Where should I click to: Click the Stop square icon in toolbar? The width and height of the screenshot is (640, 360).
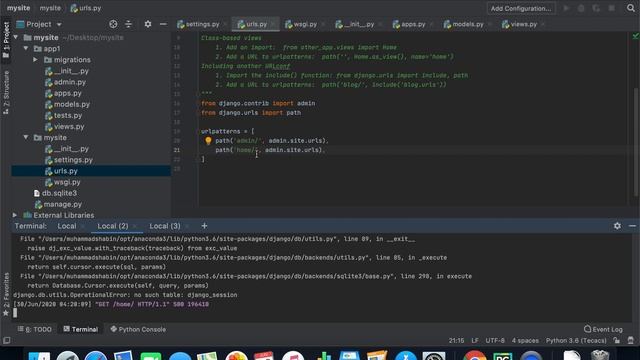pyautogui.click(x=611, y=8)
